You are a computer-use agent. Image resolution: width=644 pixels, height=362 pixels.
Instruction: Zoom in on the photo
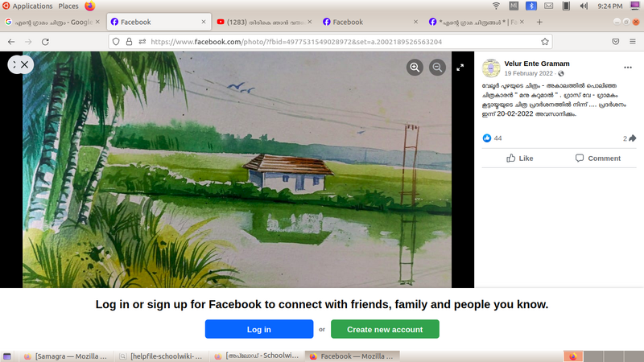(x=415, y=68)
